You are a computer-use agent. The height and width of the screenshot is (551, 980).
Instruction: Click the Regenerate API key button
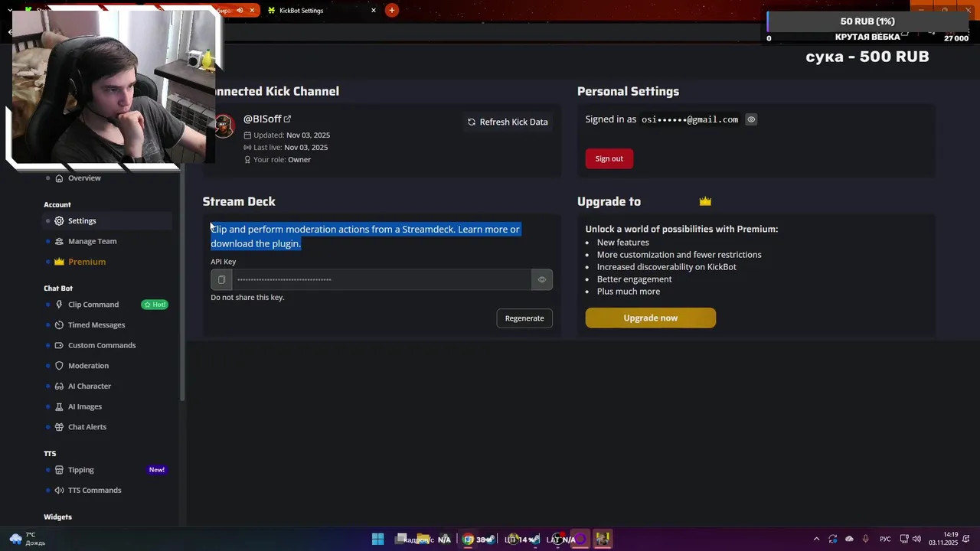(x=524, y=318)
